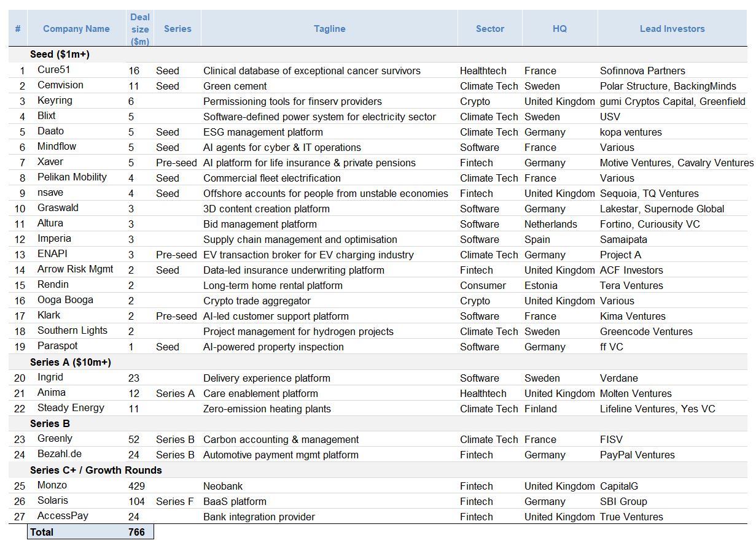Click the Series A ($10m+) section heading
The width and height of the screenshot is (756, 551).
pyautogui.click(x=71, y=363)
